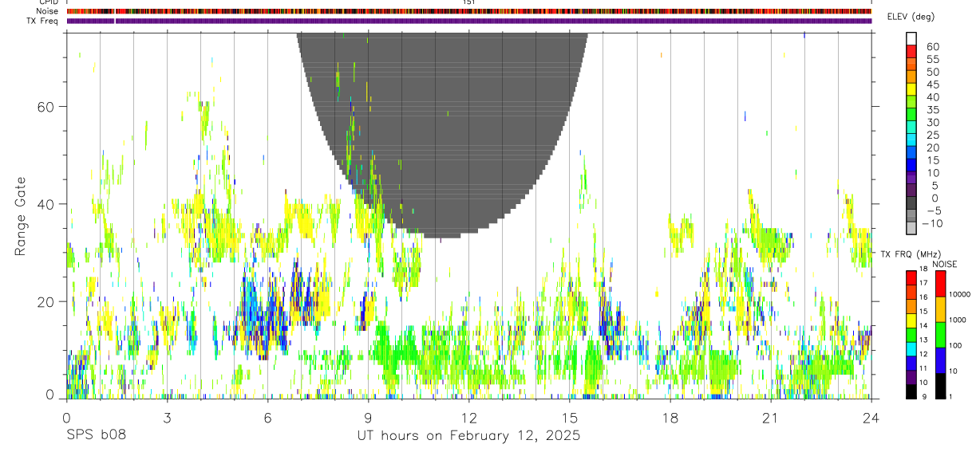Click the green segment of the NOISE color bar
The height and width of the screenshot is (452, 980).
940,335
